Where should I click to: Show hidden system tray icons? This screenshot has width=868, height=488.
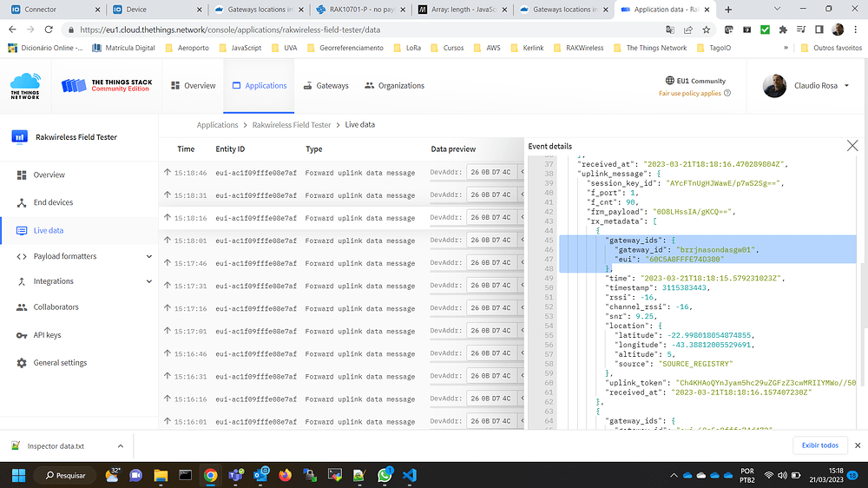pyautogui.click(x=674, y=475)
